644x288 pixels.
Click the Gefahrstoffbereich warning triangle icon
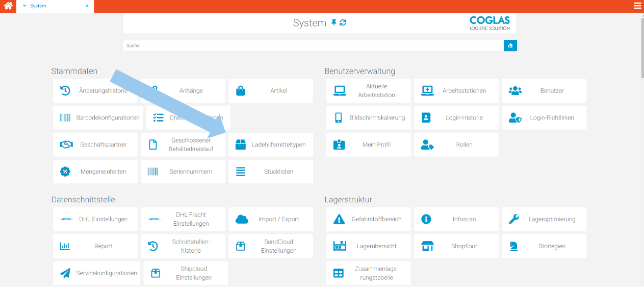(339, 219)
